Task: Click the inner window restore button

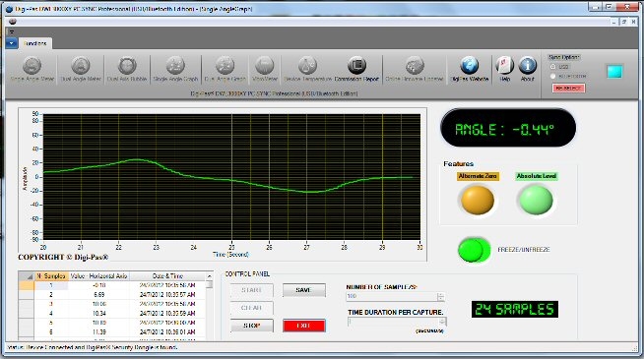Action: click(x=624, y=22)
